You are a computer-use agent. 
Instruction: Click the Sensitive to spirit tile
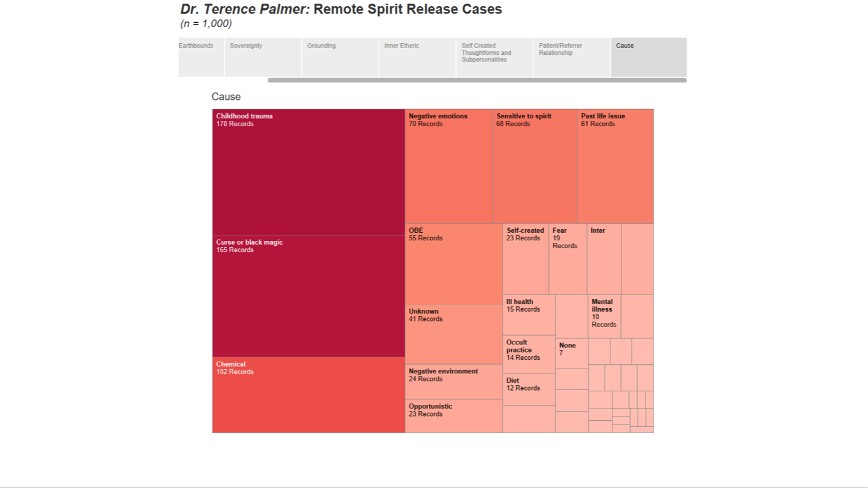(535, 166)
